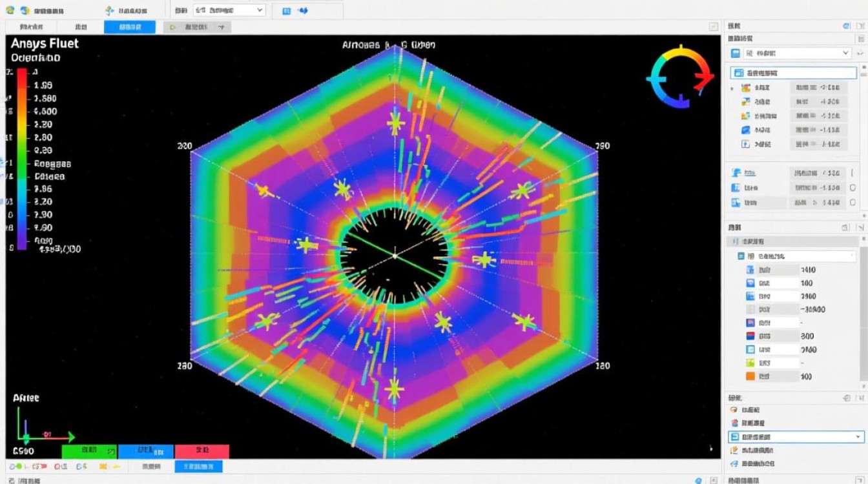868x484 pixels.
Task: Click the green circle icon in the bottom bar
Action: coord(18,466)
